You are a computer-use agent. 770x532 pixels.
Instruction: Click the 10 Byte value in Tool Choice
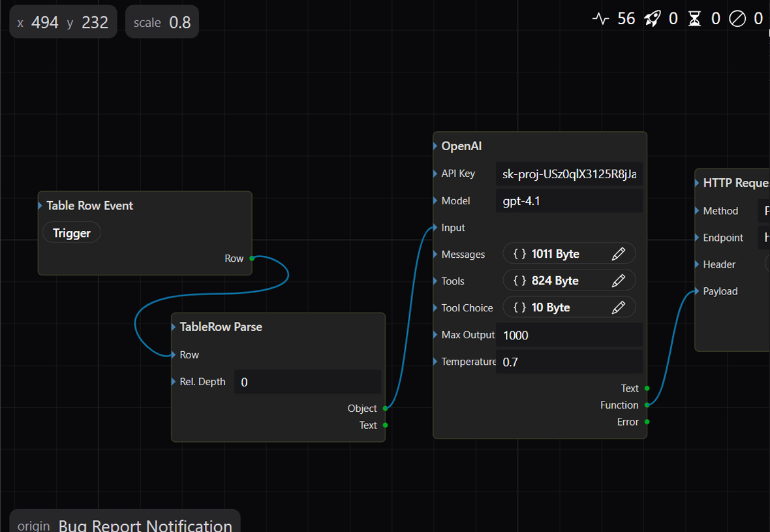[x=551, y=307]
